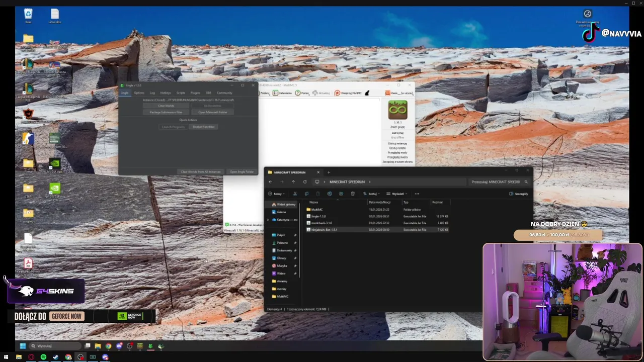This screenshot has height=362, width=644.
Task: Click Package Submission Files in Jingle
Action: (166, 112)
